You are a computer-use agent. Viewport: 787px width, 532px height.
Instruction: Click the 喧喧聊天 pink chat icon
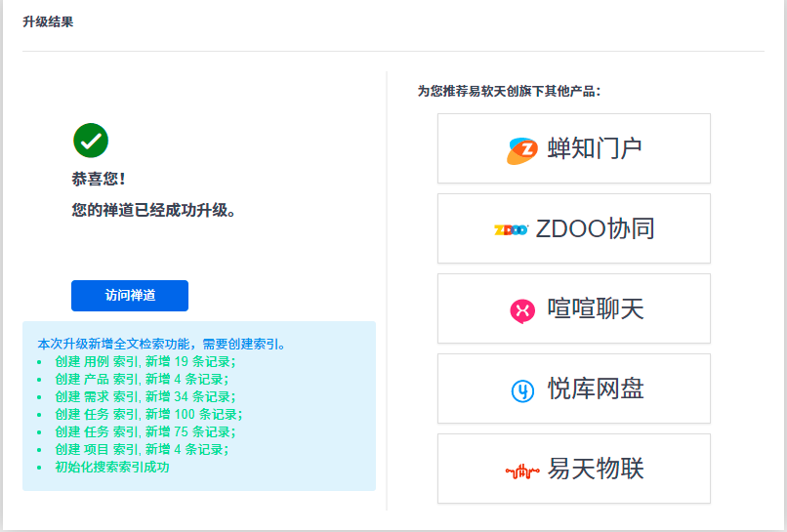(x=522, y=310)
